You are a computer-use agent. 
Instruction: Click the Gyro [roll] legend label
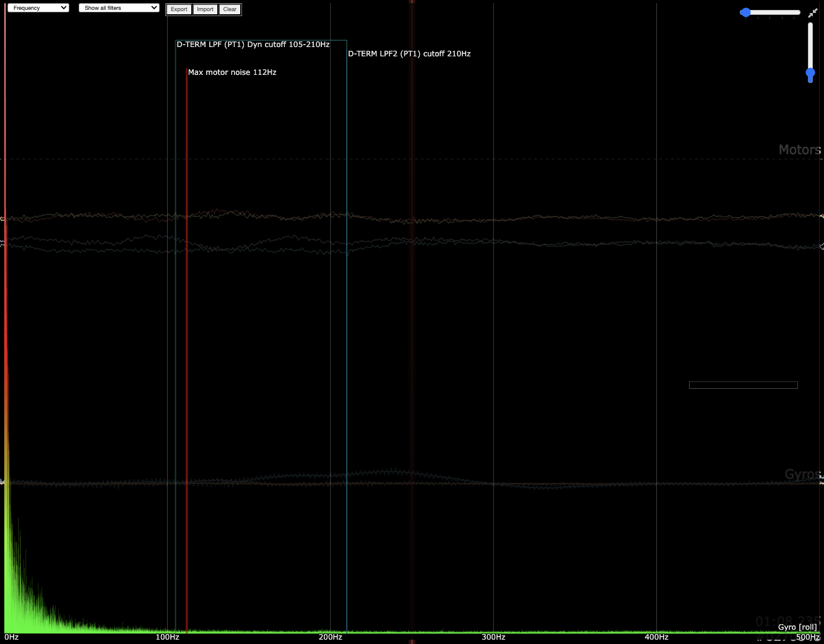[797, 627]
